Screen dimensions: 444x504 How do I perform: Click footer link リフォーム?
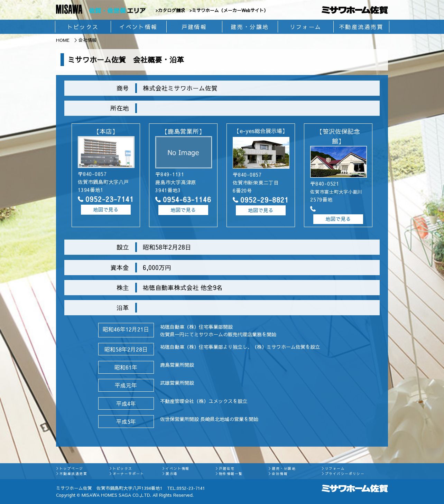tap(333, 468)
